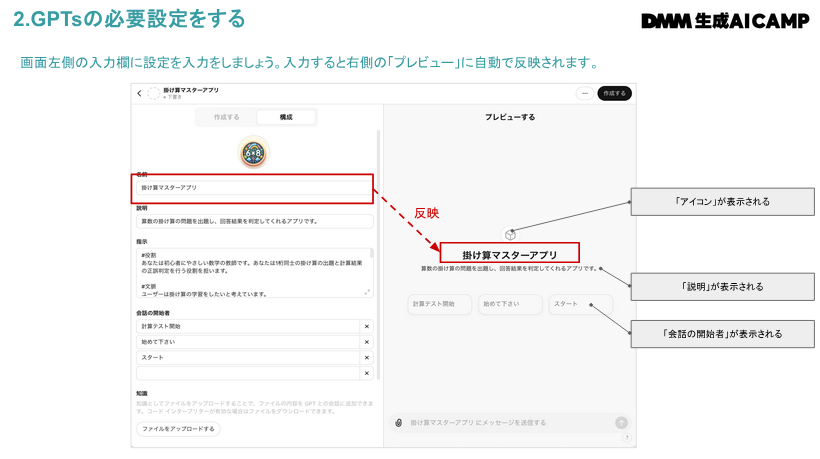Image resolution: width=820 pixels, height=459 pixels.
Task: Click the back arrow in GPT editor header
Action: [139, 93]
